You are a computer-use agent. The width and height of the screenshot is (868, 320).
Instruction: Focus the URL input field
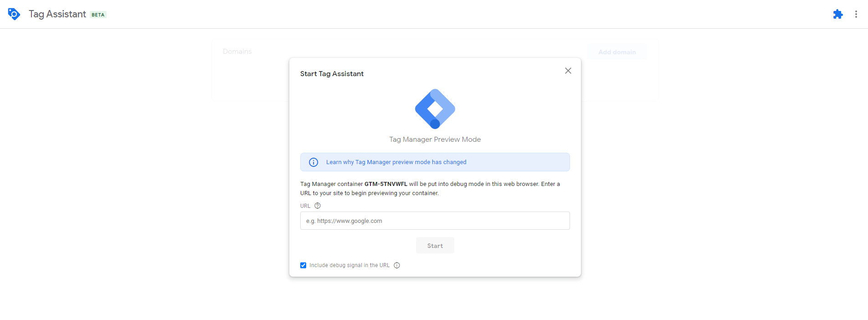[x=435, y=221]
